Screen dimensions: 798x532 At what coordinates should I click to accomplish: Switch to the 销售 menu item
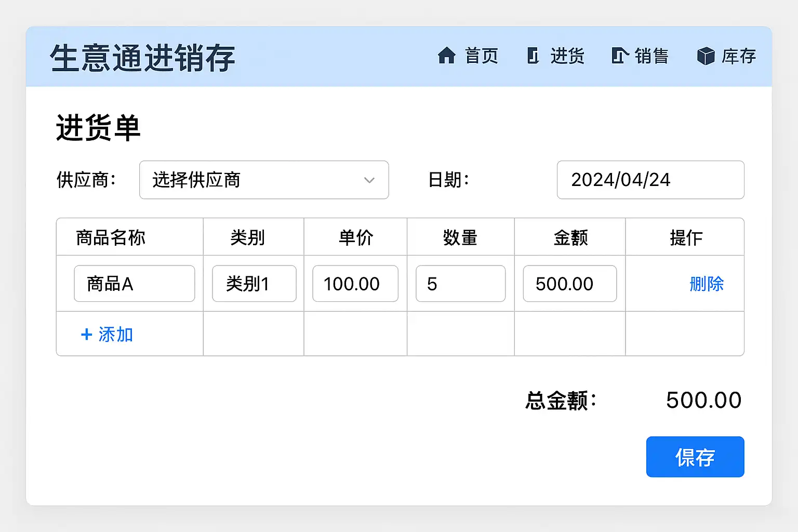point(651,56)
